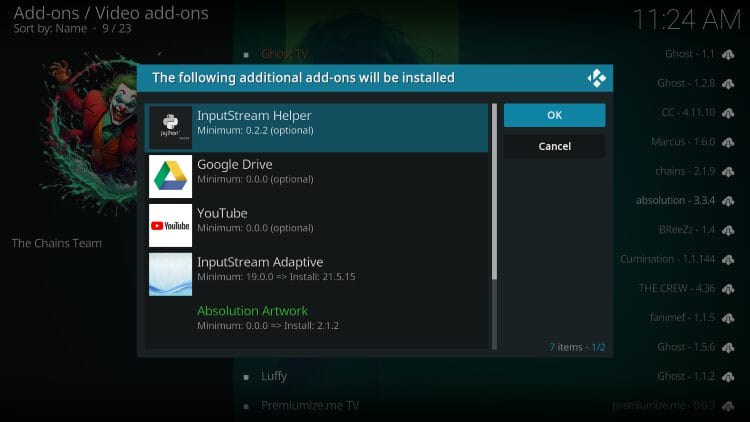Click the download icon beside absolution - 3.3.4
Viewport: 750px width, 422px height.
[728, 201]
